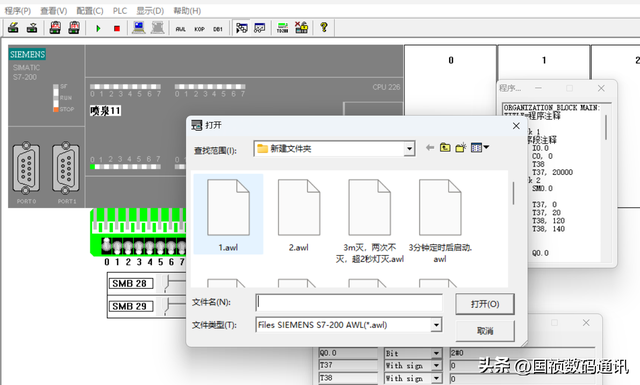Image resolution: width=640 pixels, height=385 pixels.
Task: Expand the 查找范围 folder dropdown
Action: tap(409, 149)
